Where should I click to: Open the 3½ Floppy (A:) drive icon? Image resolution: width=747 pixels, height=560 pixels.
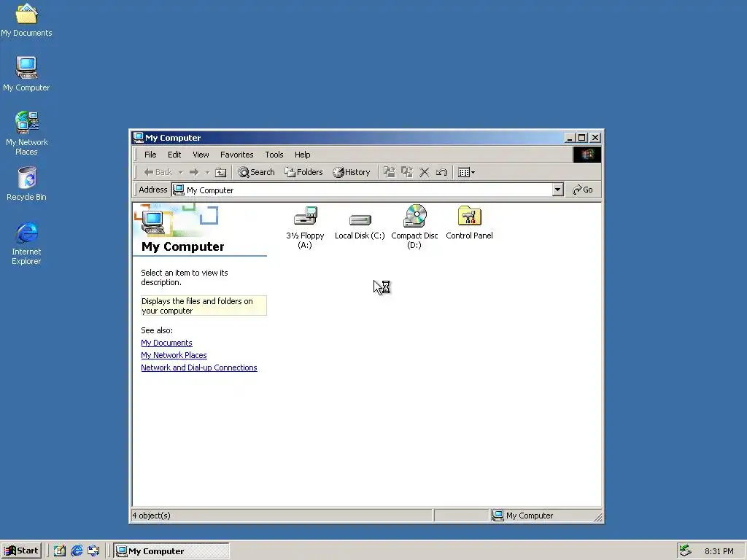305,227
